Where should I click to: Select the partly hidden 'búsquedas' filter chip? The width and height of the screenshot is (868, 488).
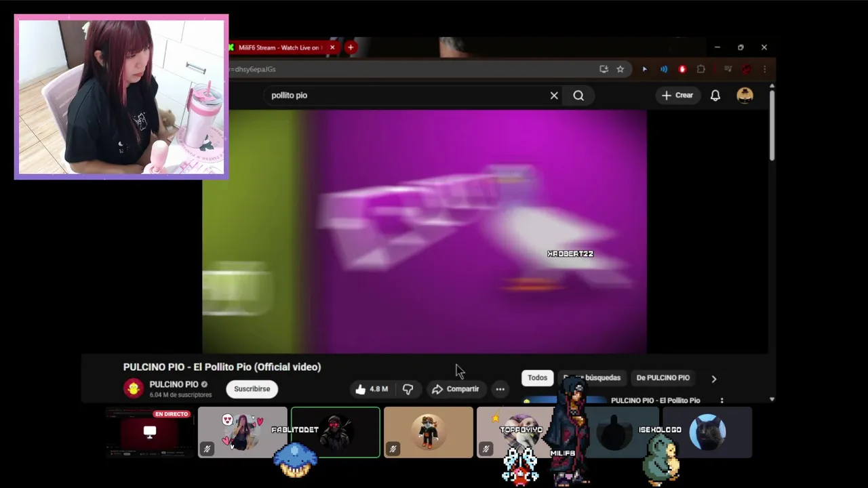593,378
